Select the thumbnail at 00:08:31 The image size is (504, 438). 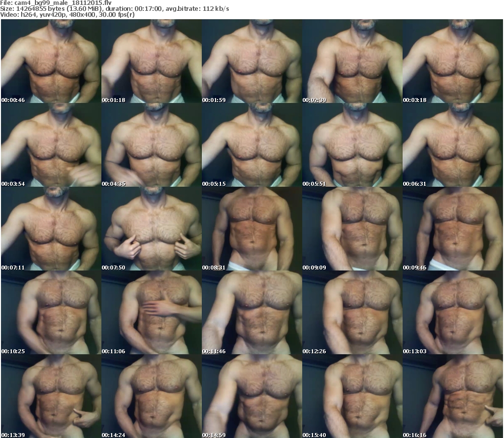252,229
